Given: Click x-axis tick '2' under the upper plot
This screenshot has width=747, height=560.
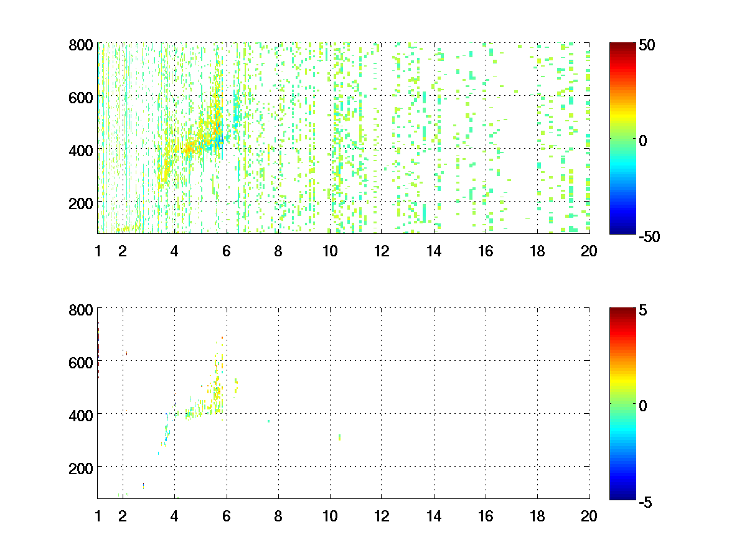Looking at the screenshot, I should 123,251.
